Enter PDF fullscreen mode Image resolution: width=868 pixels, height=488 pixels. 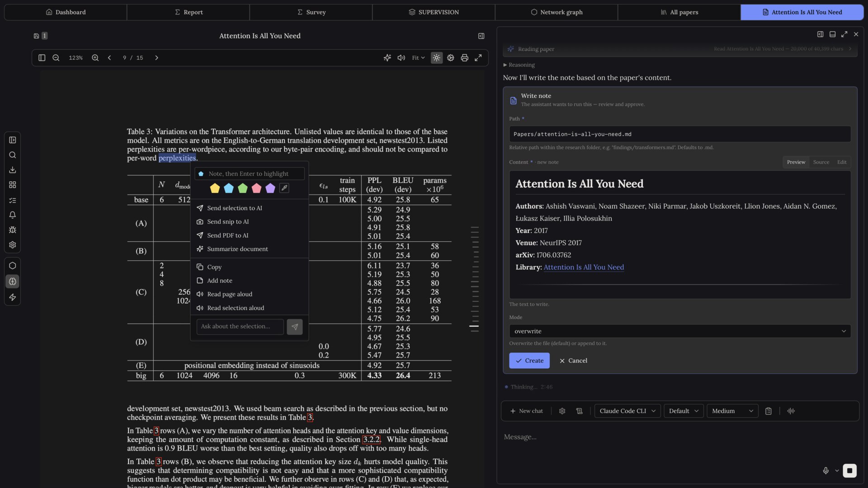point(478,58)
